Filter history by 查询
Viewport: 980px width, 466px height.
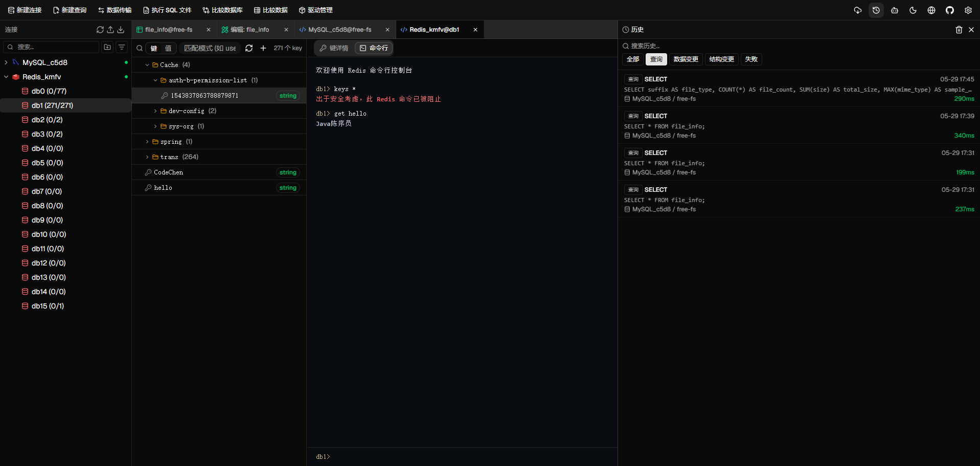(x=656, y=59)
